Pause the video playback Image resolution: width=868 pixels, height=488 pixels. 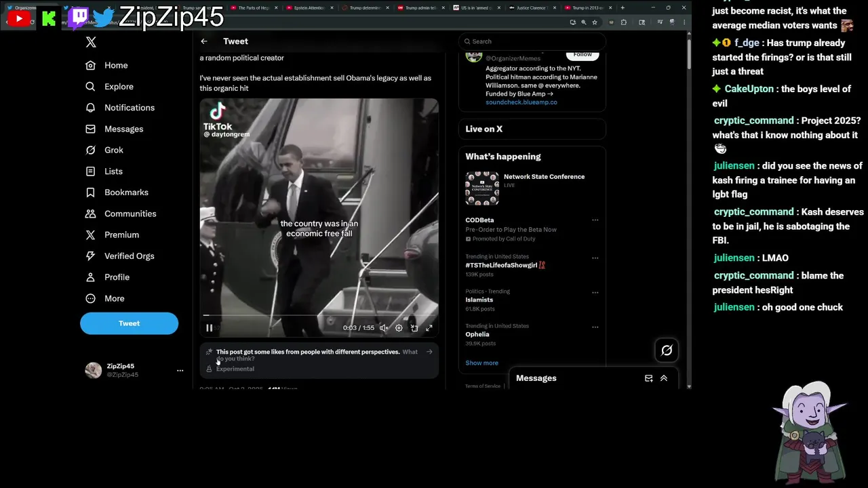click(210, 328)
